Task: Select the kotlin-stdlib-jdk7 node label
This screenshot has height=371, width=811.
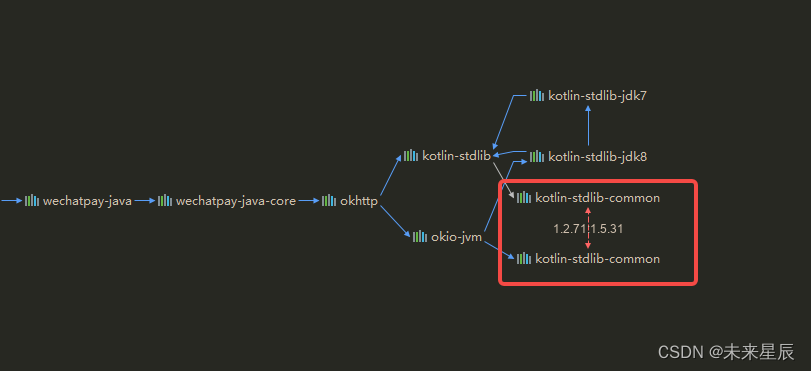Action: coord(597,96)
